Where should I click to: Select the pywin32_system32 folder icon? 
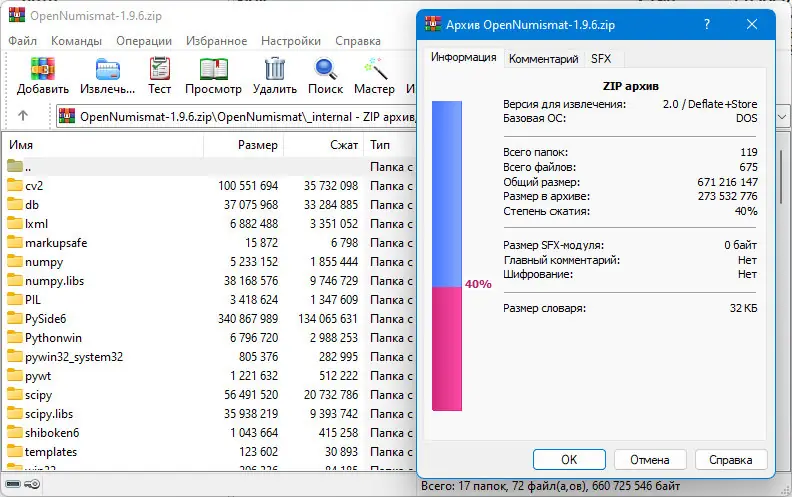point(15,356)
